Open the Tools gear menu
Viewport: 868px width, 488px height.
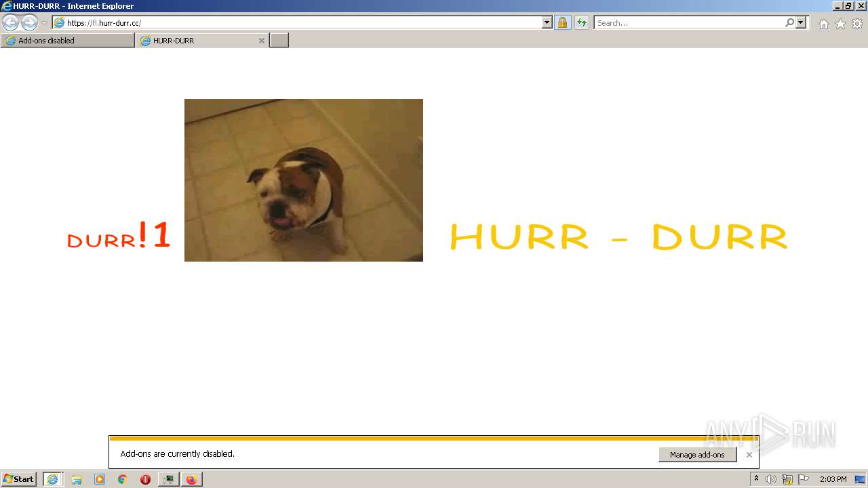pos(857,24)
